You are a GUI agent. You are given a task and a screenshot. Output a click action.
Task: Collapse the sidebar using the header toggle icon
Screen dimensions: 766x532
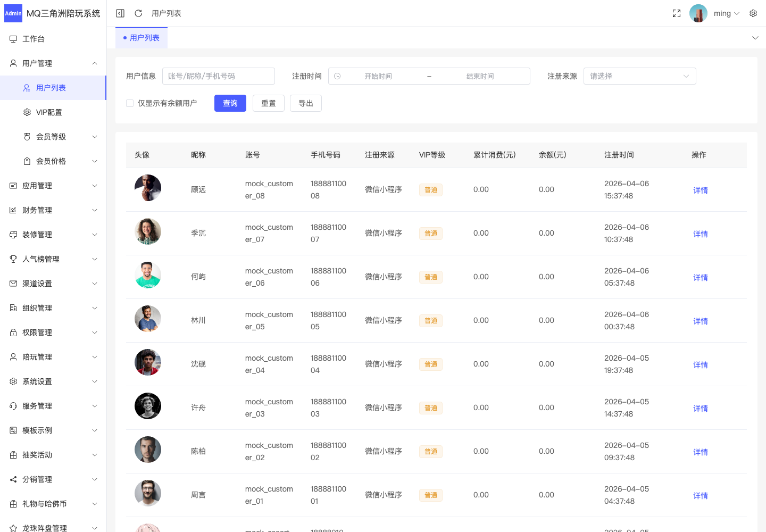120,13
